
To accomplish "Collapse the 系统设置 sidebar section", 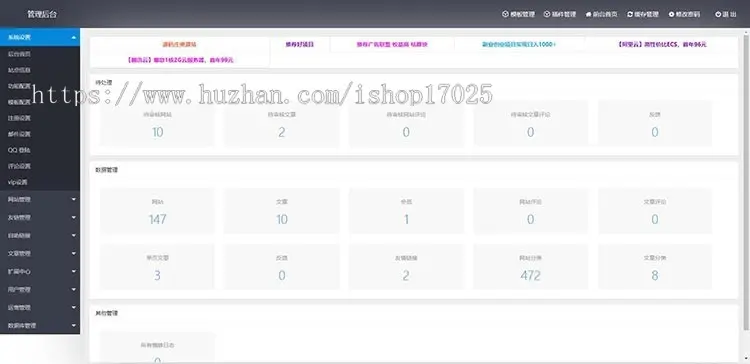I will 40,37.
